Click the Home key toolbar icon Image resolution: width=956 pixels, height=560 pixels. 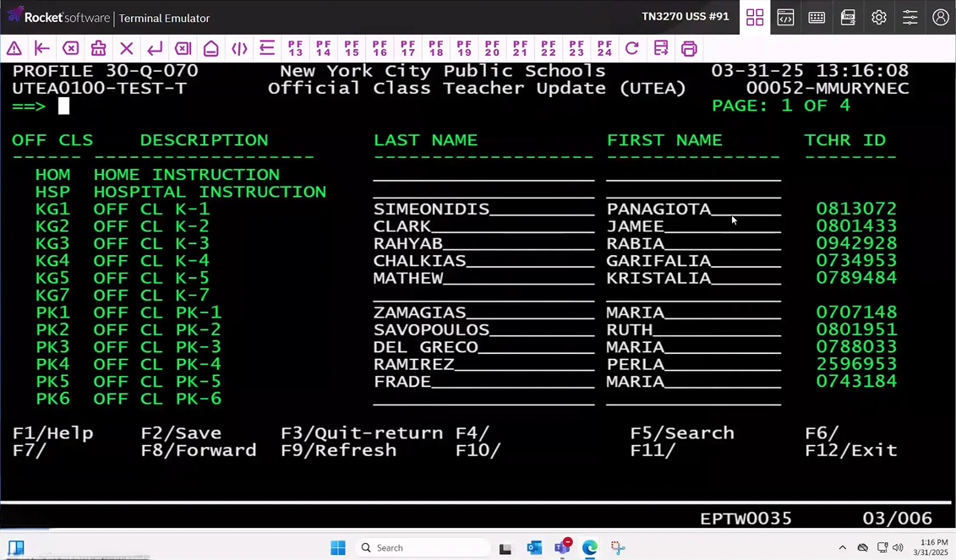click(211, 49)
